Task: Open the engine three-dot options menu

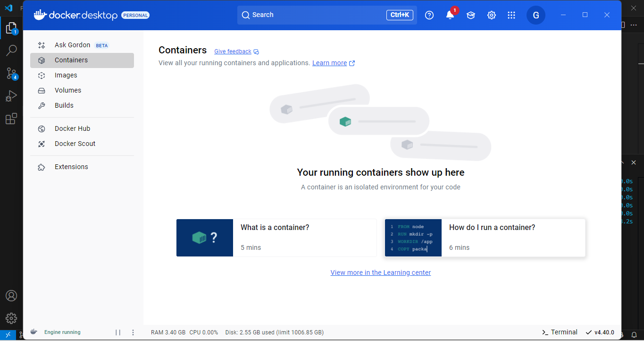Action: click(133, 332)
